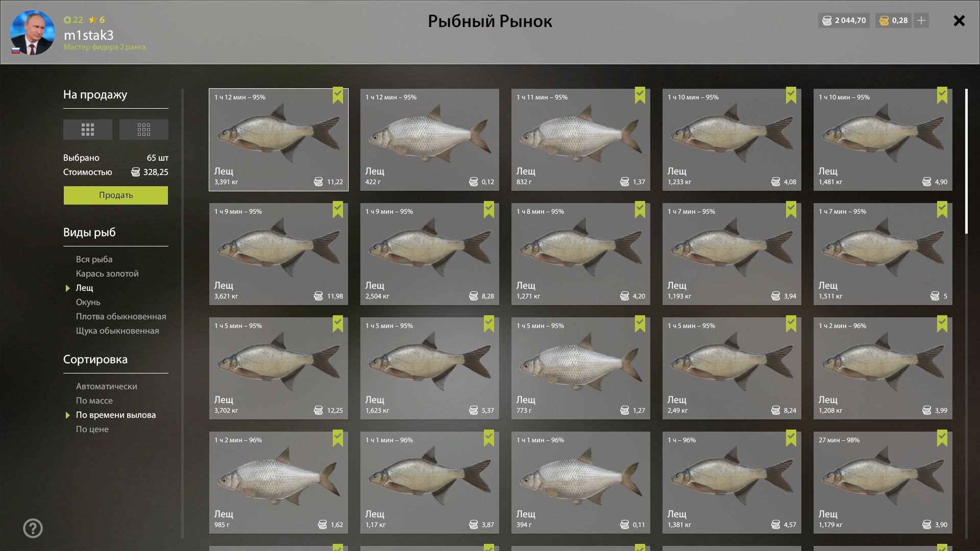Uncheck the 3,391 кг bream selection mark

click(x=338, y=95)
